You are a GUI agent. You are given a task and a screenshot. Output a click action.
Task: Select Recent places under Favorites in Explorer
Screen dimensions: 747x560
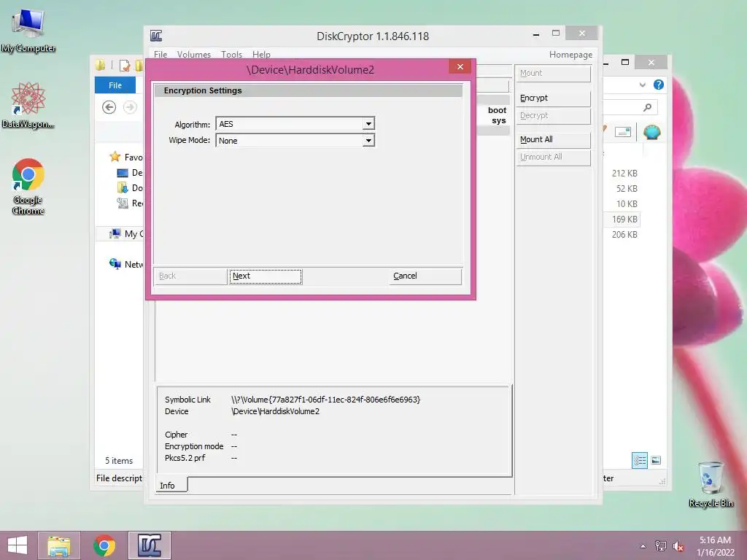point(130,203)
